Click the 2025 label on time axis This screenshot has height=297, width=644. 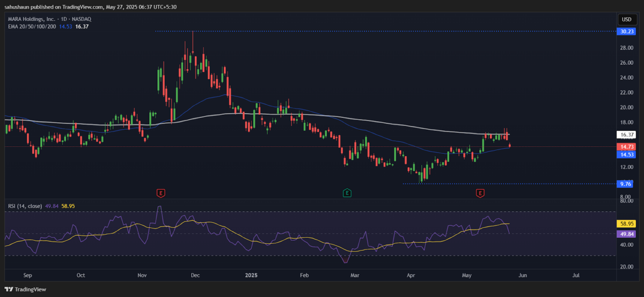251,276
